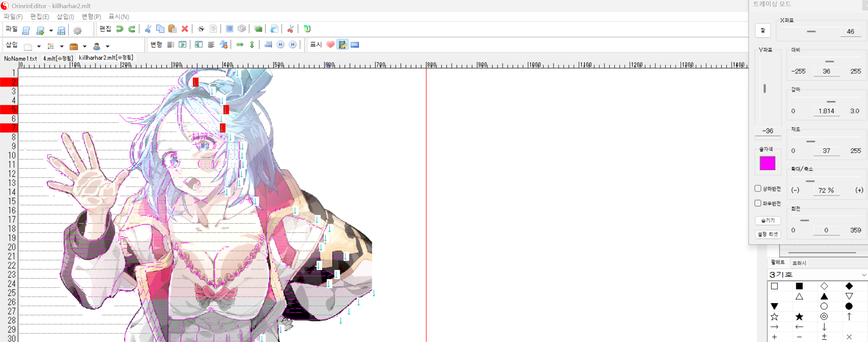Open the dropdown arrow beside the person icon
The height and width of the screenshot is (342, 868).
click(108, 46)
